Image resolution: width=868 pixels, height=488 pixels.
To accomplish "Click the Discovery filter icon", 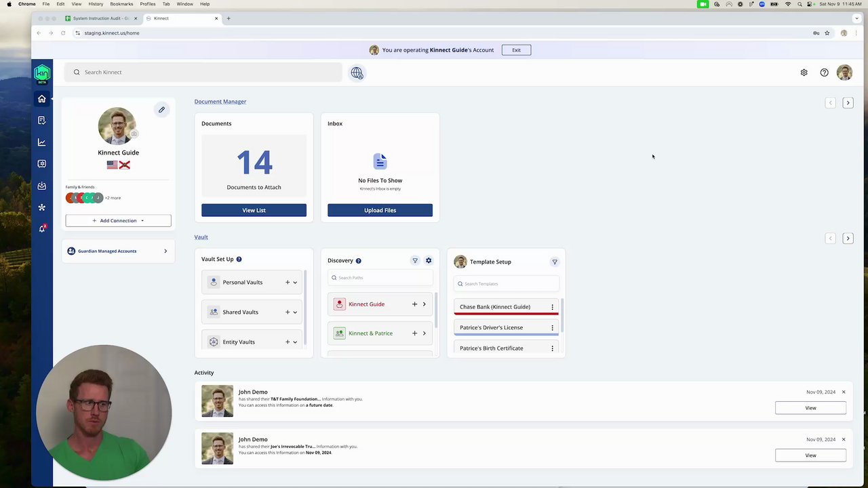I will [415, 261].
